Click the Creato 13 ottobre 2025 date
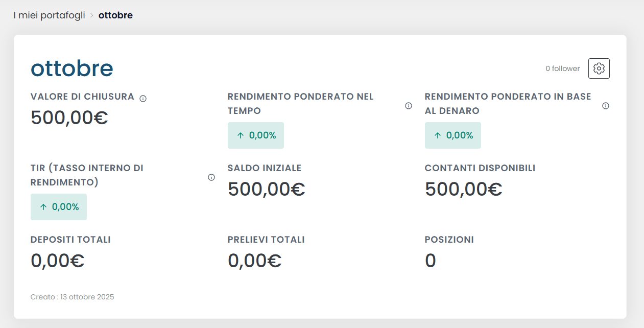644x328 pixels. pyautogui.click(x=72, y=297)
